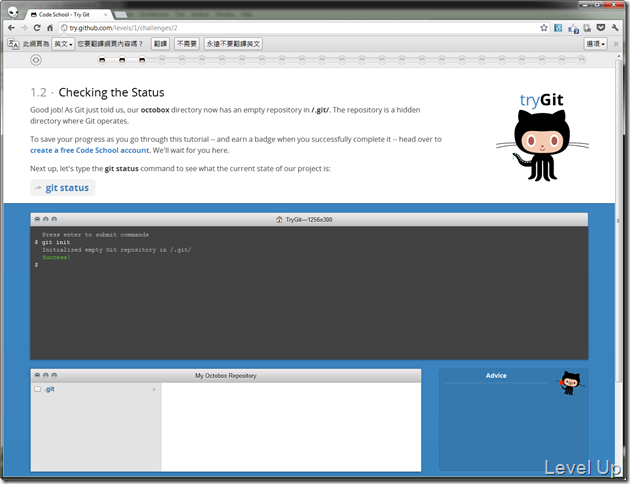Click the 'TryGit—1256x300' terminal title
Screen dimensions: 630x484
pos(309,220)
